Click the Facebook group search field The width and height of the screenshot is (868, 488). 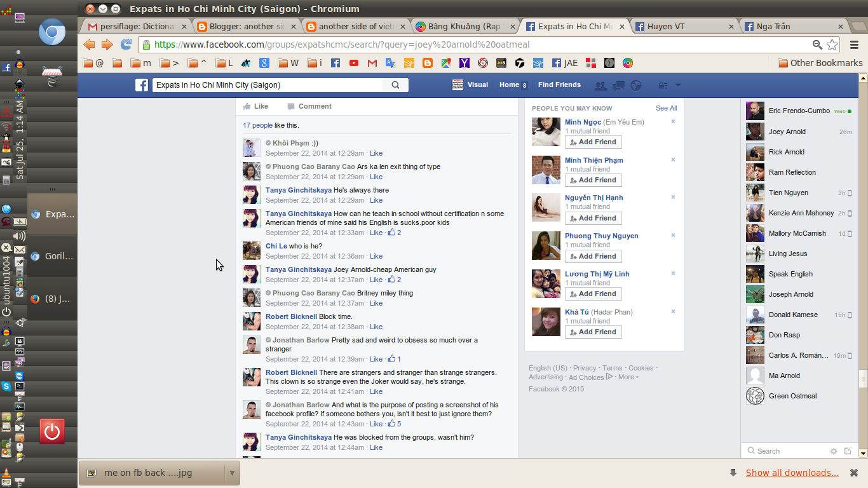(268, 85)
